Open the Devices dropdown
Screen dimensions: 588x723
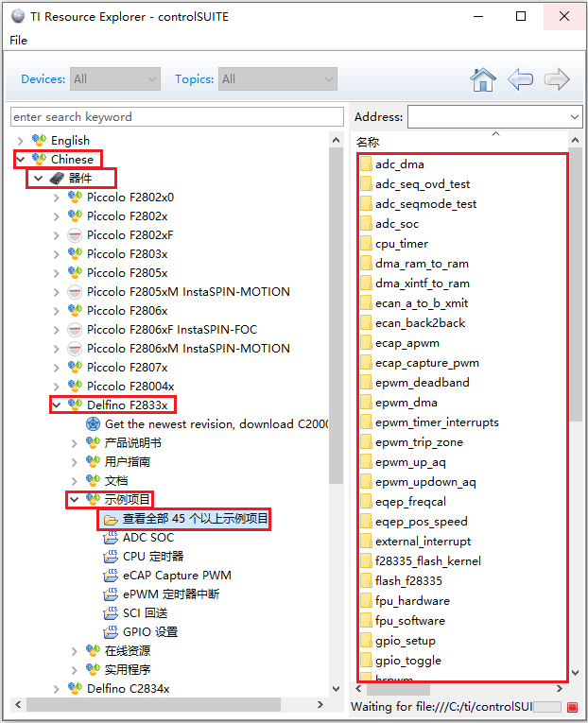click(115, 78)
